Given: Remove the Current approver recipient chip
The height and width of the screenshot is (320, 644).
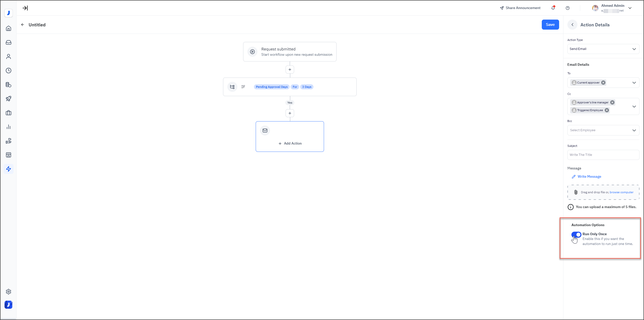Looking at the screenshot, I should [603, 82].
